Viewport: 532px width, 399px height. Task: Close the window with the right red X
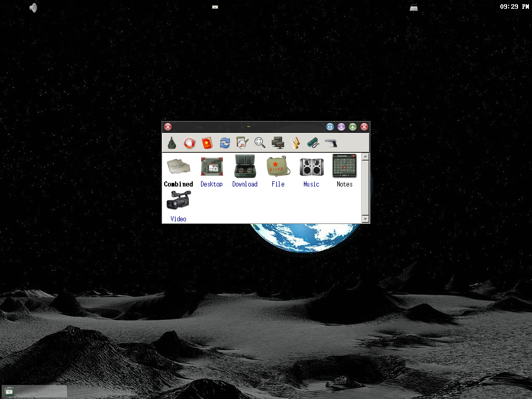tap(364, 127)
